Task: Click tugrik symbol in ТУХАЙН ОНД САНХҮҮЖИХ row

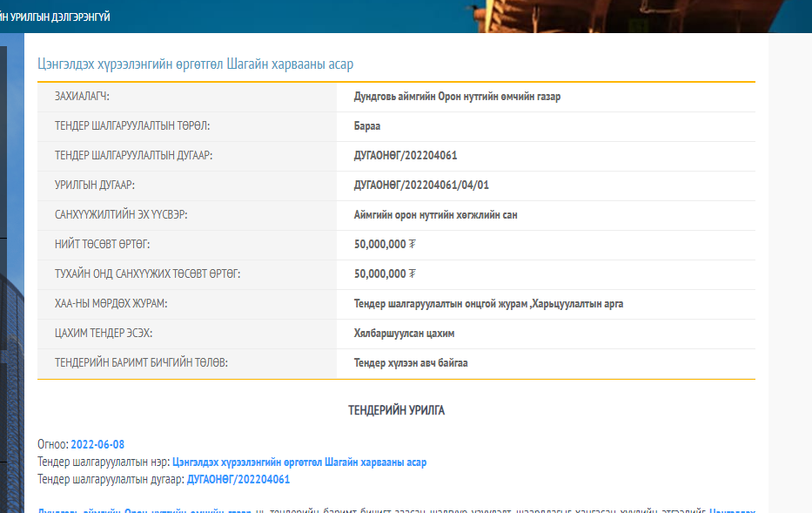Action: (x=413, y=274)
